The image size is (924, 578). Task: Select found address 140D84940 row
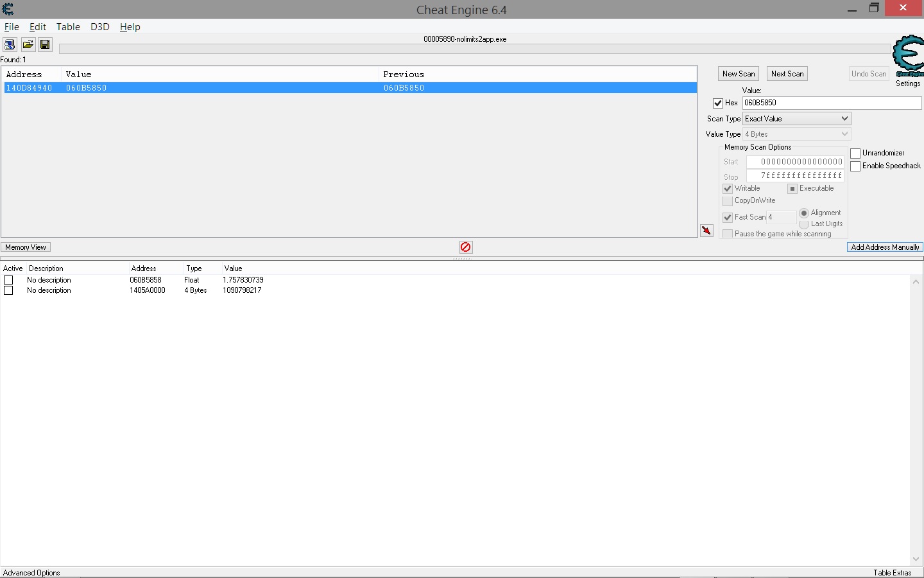(350, 88)
